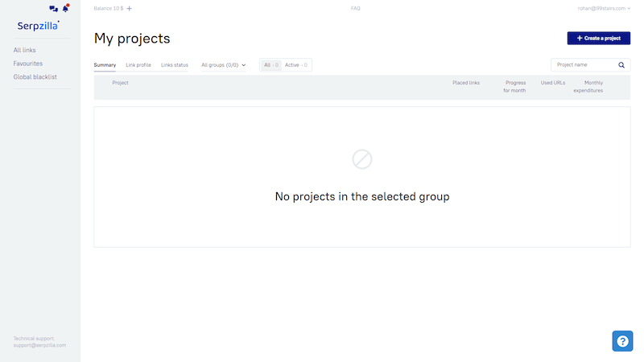Image resolution: width=644 pixels, height=362 pixels.
Task: Click the notifications bell icon
Action: (65, 8)
